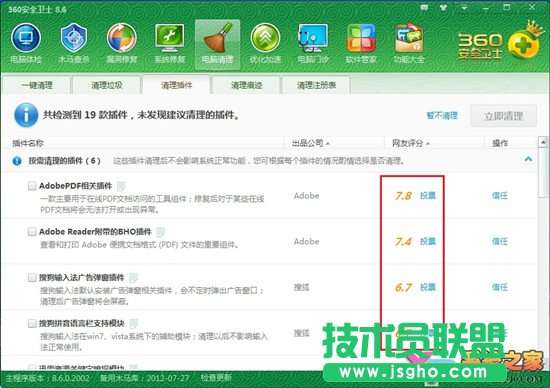Open the 木马查杀 trojan scan icon
This screenshot has width=550, height=388.
coord(74,43)
